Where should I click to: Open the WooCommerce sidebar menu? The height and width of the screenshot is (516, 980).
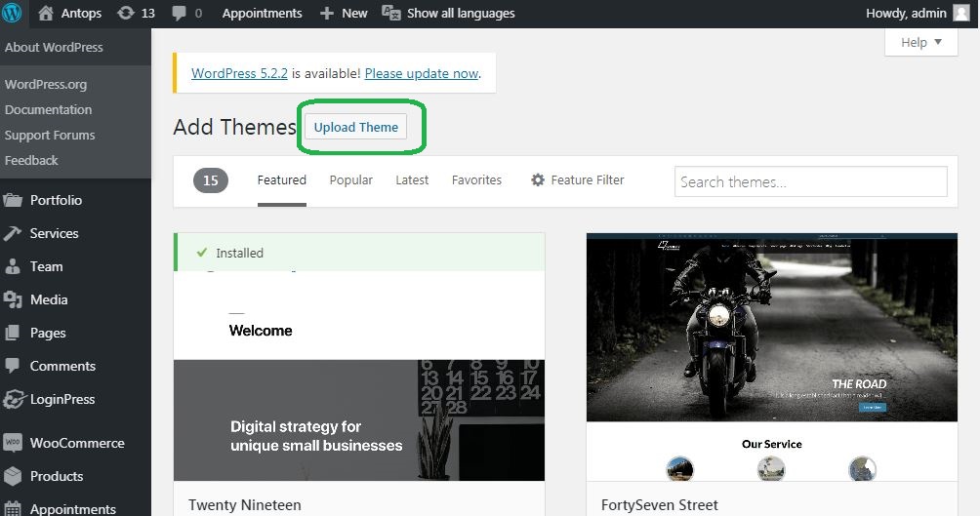tap(75, 443)
